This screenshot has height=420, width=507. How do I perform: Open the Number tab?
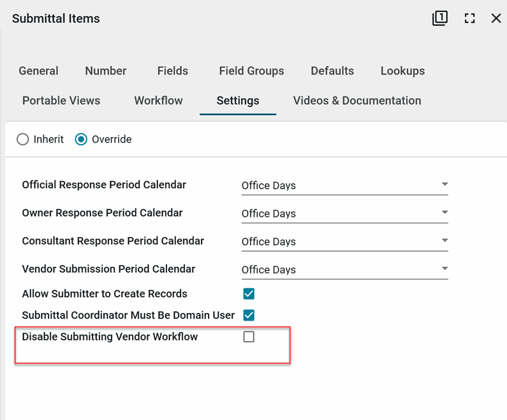click(106, 71)
